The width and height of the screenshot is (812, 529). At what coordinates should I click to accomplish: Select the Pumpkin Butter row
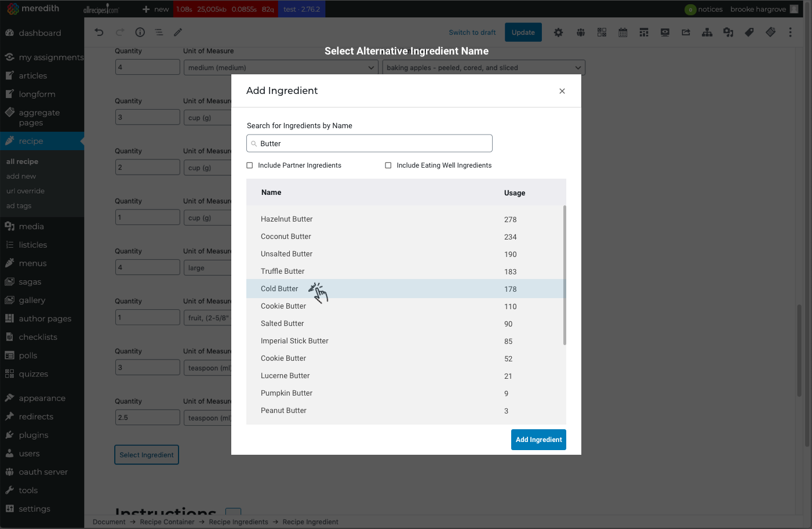click(x=406, y=393)
